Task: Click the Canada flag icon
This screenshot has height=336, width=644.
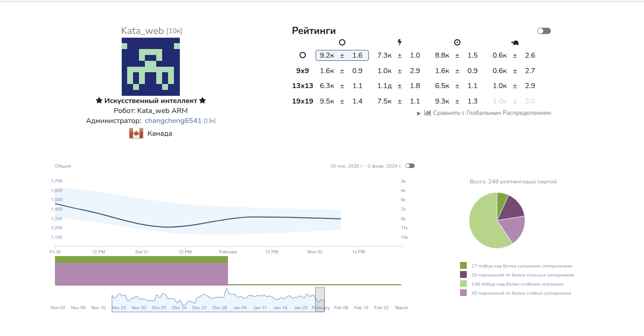Action: pos(136,133)
